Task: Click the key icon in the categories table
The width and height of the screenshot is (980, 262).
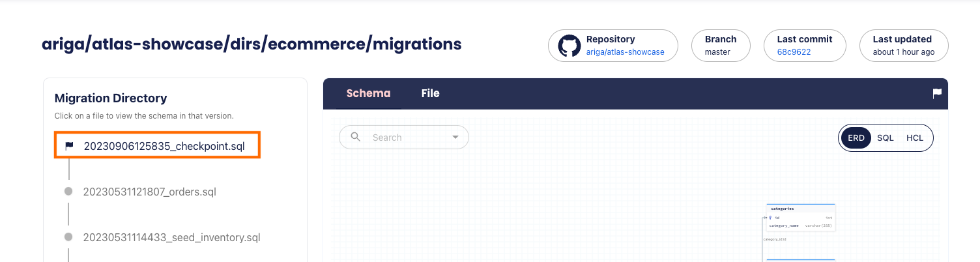Action: [771, 218]
